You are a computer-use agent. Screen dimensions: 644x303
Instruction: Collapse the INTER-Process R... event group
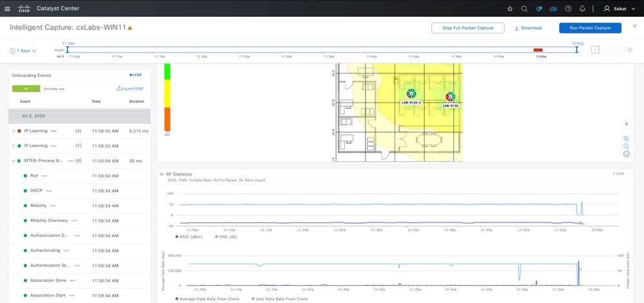[13, 161]
